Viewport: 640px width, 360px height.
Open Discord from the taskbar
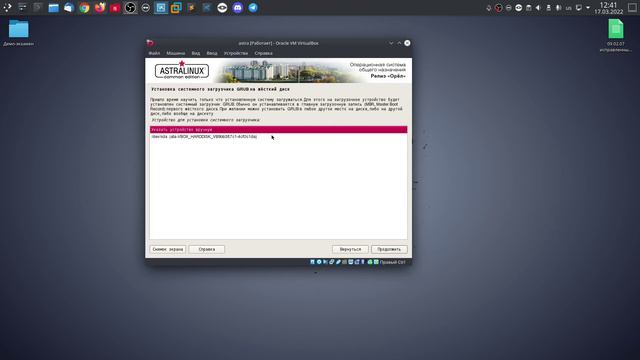coord(238,8)
